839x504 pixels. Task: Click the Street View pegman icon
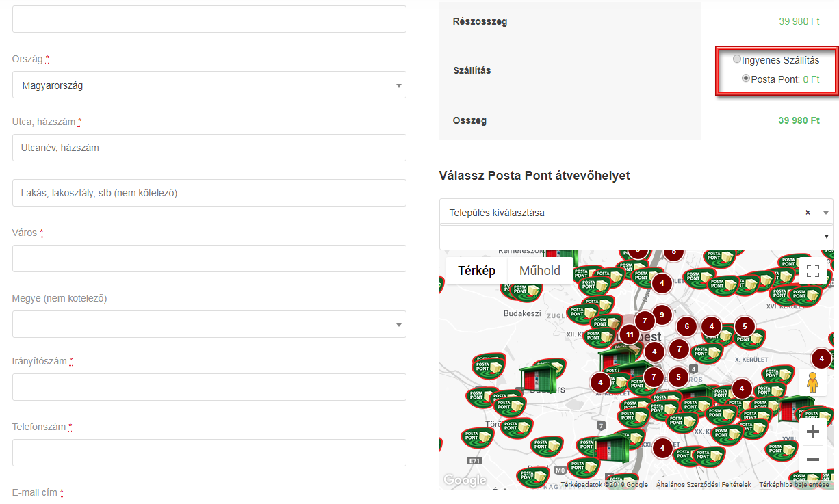(812, 382)
